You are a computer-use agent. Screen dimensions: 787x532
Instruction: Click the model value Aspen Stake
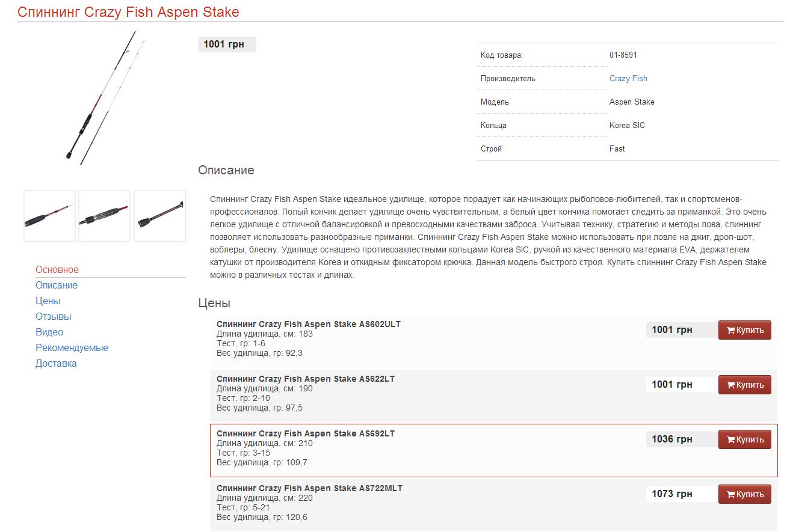click(x=632, y=102)
